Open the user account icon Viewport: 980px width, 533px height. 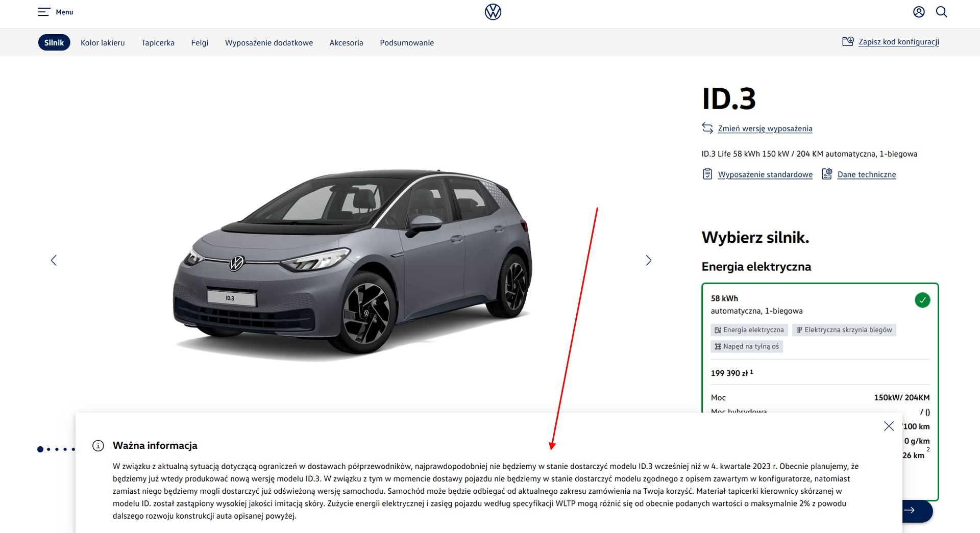[919, 12]
